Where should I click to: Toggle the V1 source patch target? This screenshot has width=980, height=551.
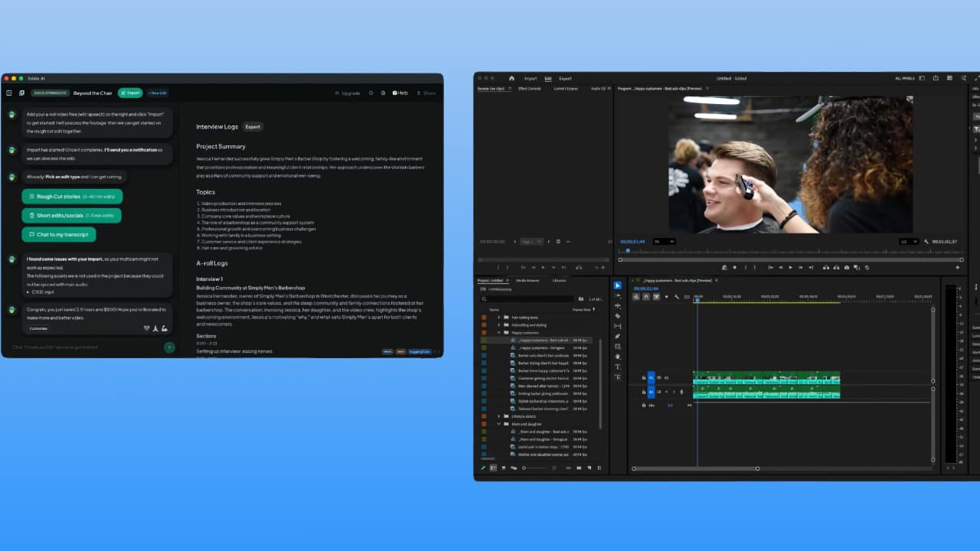(652, 378)
